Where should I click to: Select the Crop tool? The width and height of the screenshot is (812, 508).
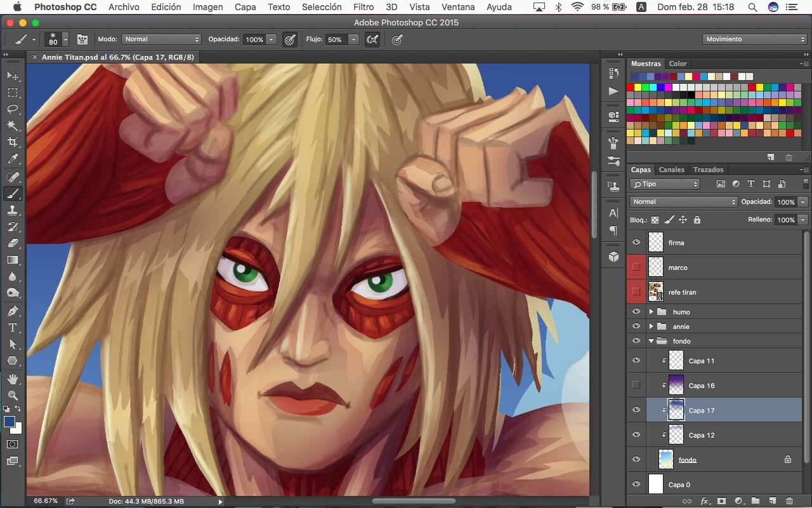point(13,142)
